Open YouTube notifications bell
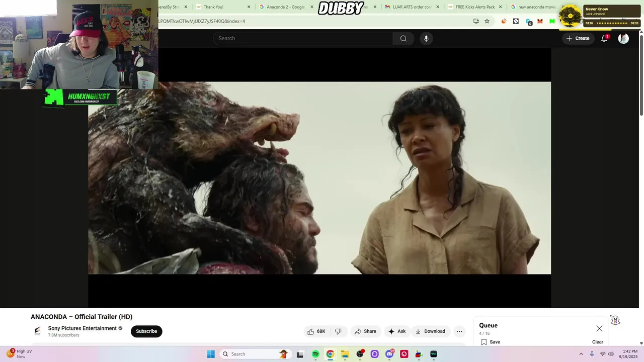The height and width of the screenshot is (362, 644). pyautogui.click(x=604, y=38)
